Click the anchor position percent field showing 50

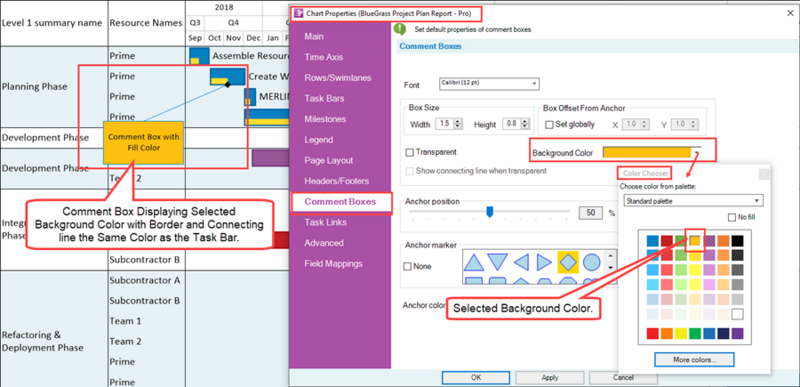tap(591, 213)
